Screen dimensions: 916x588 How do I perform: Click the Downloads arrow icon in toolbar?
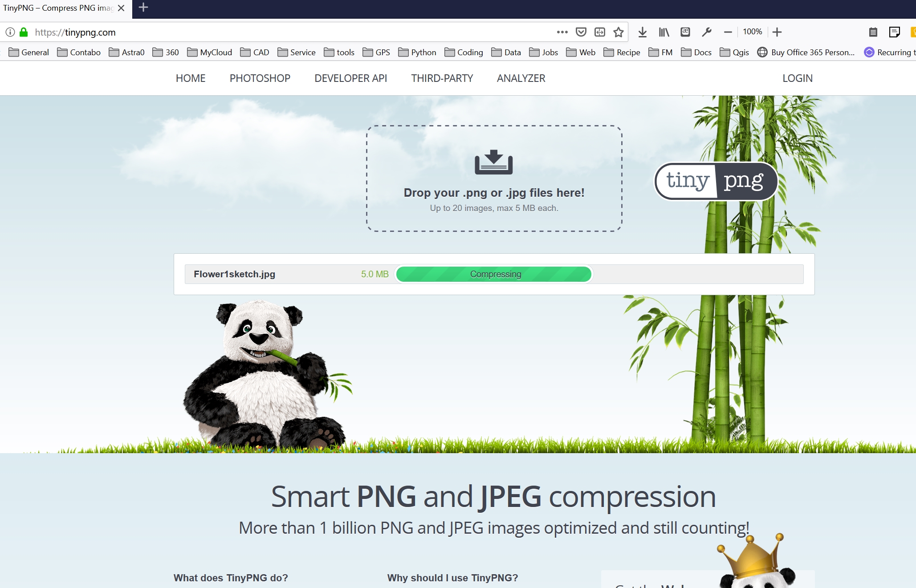pos(642,32)
